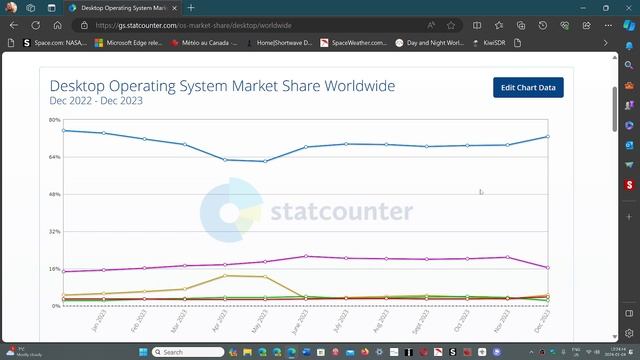Open KiwiSDR bookmark
The height and width of the screenshot is (360, 640).
pyautogui.click(x=489, y=43)
